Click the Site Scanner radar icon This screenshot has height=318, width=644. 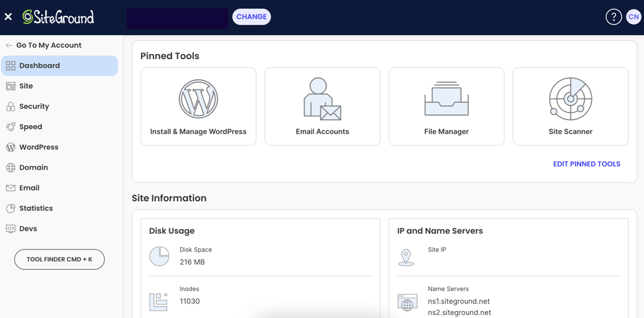(x=570, y=99)
